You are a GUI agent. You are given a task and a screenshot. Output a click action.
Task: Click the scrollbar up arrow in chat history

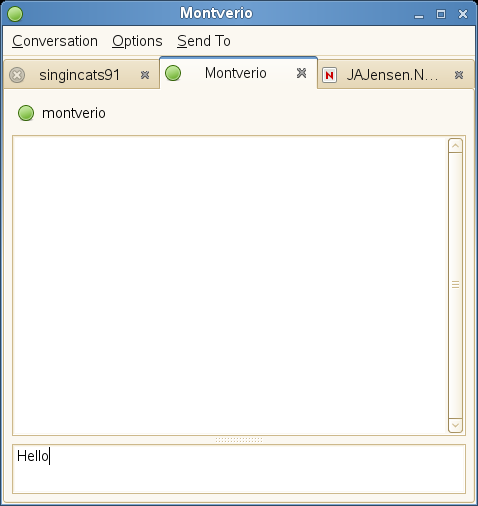click(455, 146)
